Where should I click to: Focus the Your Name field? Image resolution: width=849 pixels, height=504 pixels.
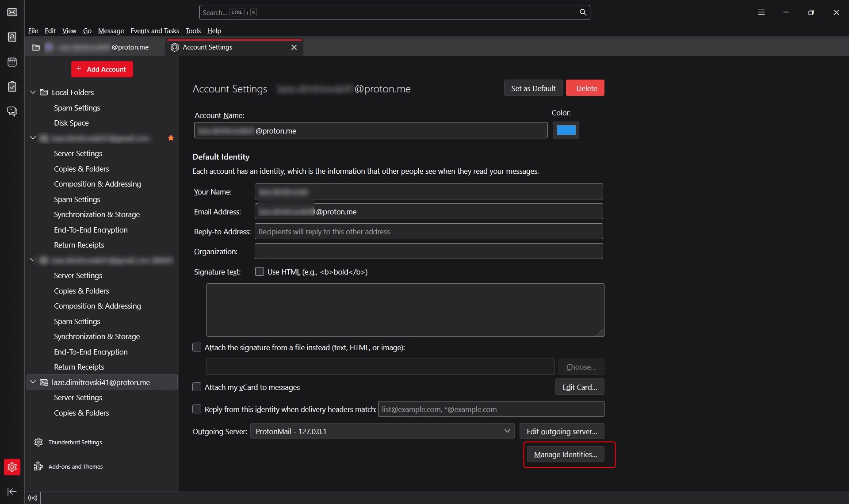click(428, 191)
